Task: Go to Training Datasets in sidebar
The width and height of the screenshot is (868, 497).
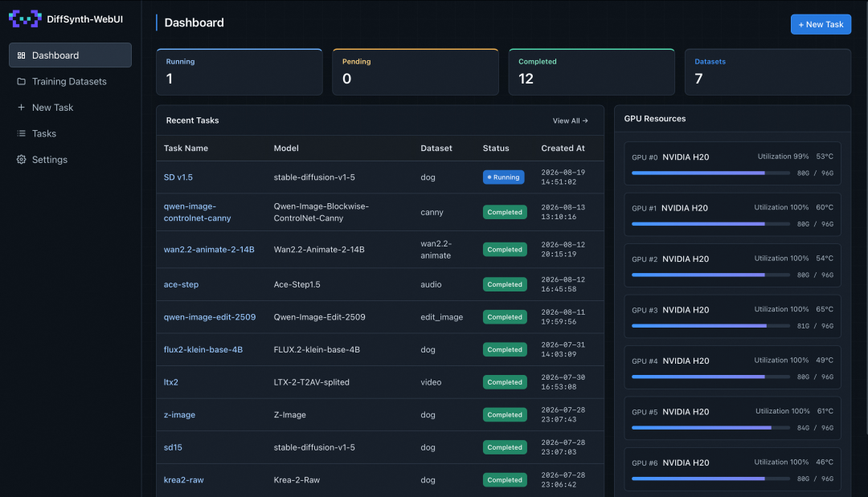Action: (70, 81)
